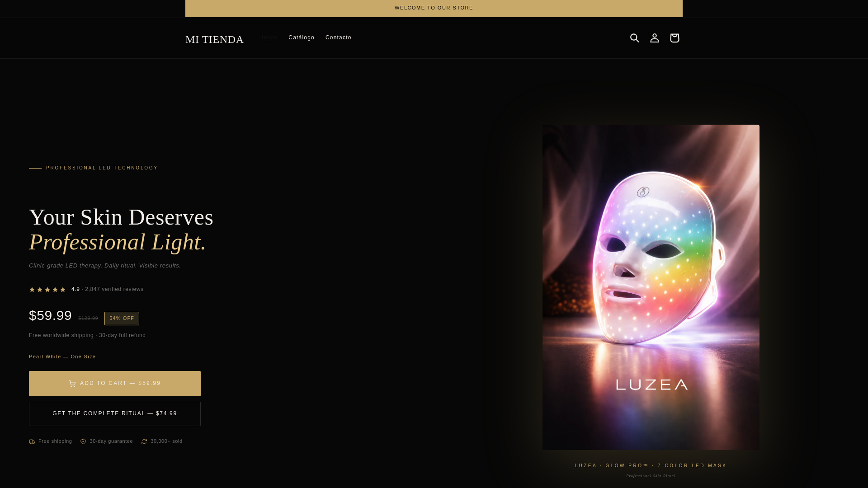Click the 54% OFF badge
868x488 pixels.
click(122, 319)
